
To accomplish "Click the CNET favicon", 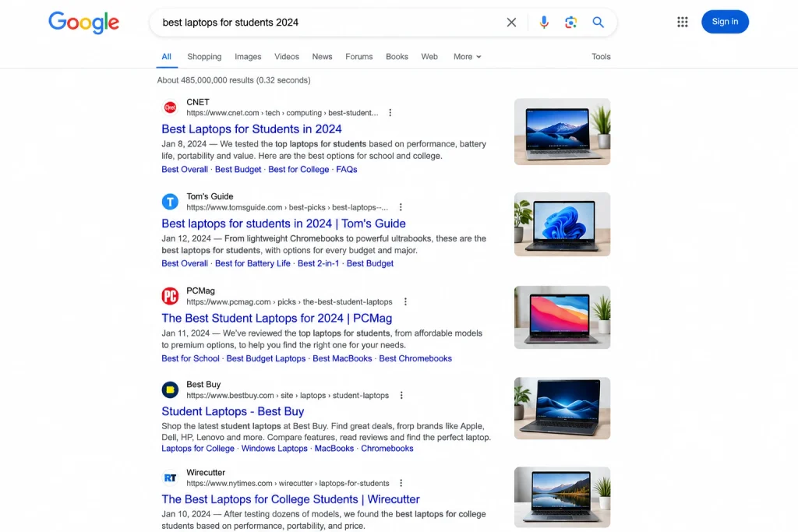I will [x=170, y=107].
